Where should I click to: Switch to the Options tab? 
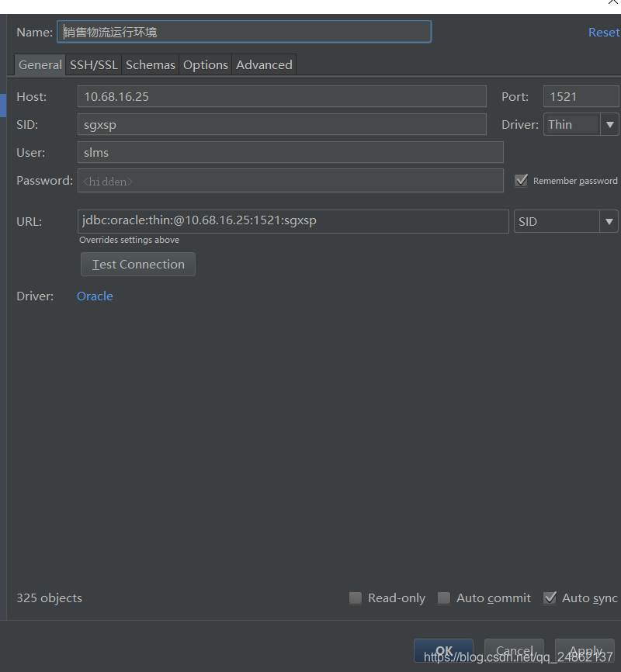click(206, 64)
